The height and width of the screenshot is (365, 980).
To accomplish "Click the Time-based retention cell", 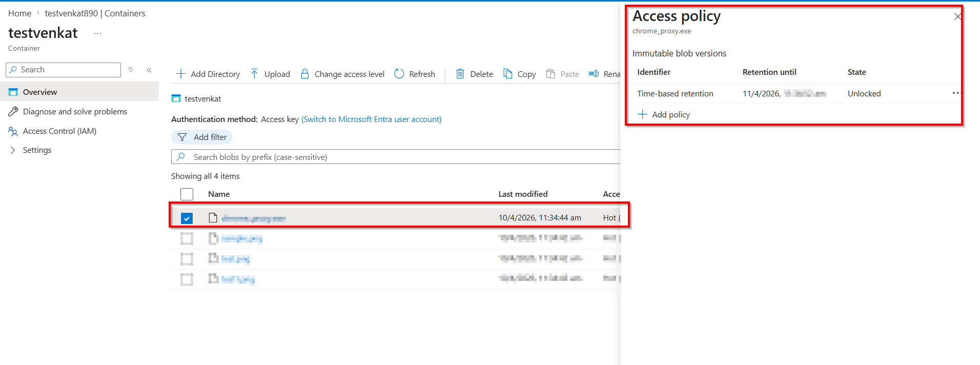I will coord(675,94).
